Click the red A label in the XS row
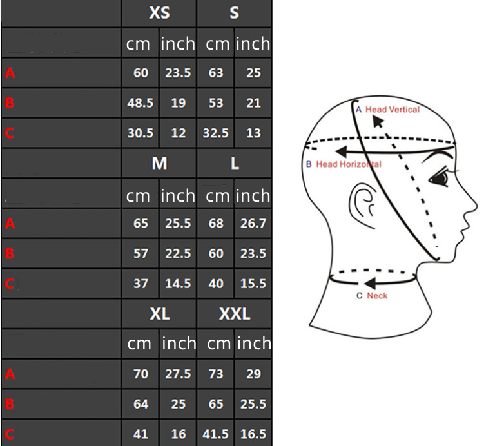Image resolution: width=504 pixels, height=446 pixels. click(x=9, y=73)
